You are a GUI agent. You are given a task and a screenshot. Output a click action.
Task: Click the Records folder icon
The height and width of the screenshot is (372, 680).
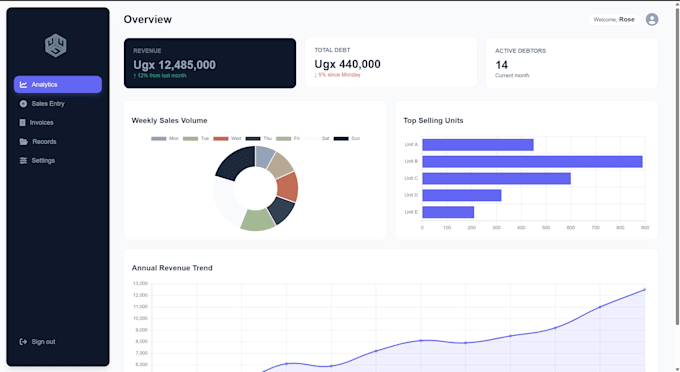[x=23, y=142]
